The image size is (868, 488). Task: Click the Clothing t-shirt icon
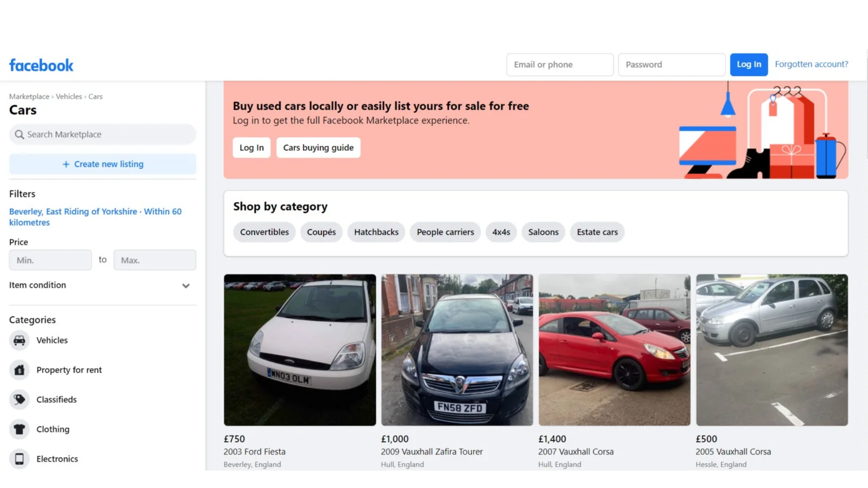[19, 429]
